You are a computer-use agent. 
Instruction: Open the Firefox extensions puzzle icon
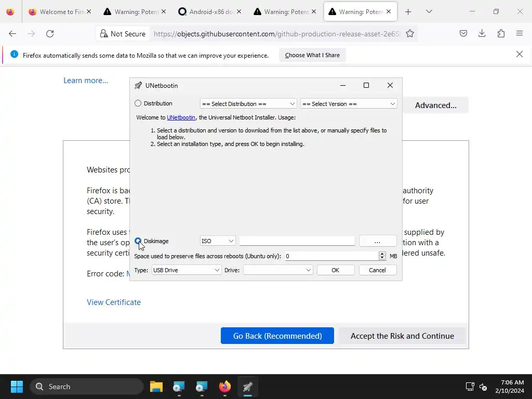click(501, 34)
